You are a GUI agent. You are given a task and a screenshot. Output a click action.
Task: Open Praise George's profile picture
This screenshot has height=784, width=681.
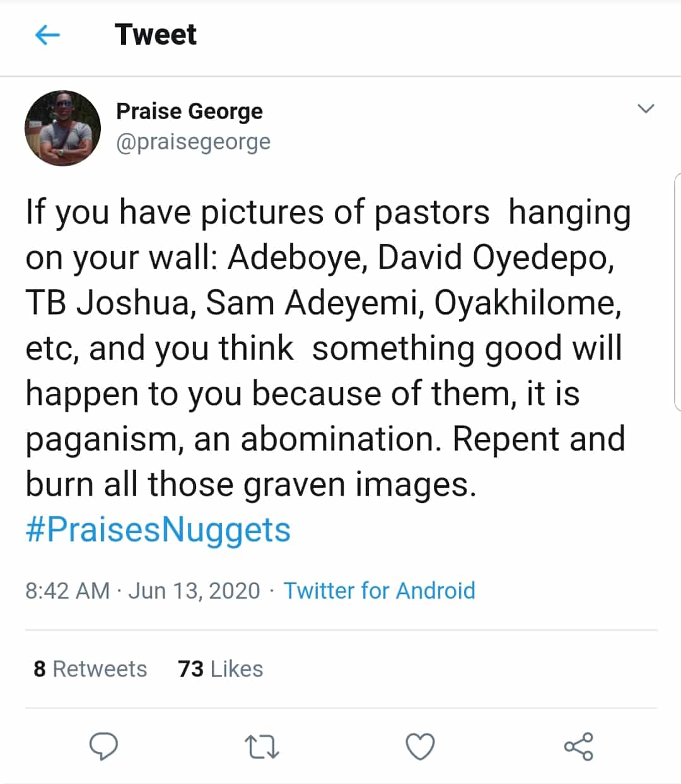62,128
